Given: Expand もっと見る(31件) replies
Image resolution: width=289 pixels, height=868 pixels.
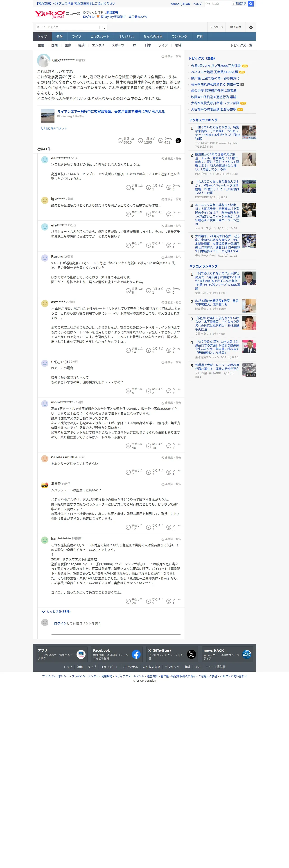Looking at the screenshot, I should pos(56,611).
